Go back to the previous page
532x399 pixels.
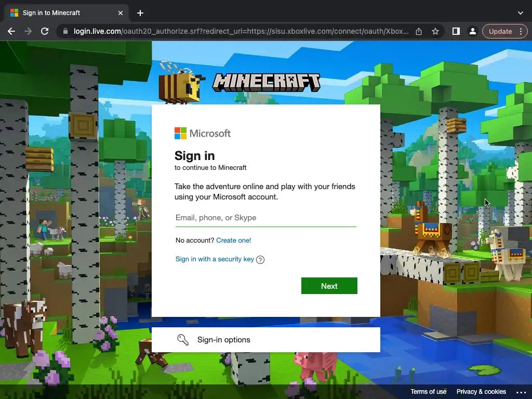(x=11, y=31)
